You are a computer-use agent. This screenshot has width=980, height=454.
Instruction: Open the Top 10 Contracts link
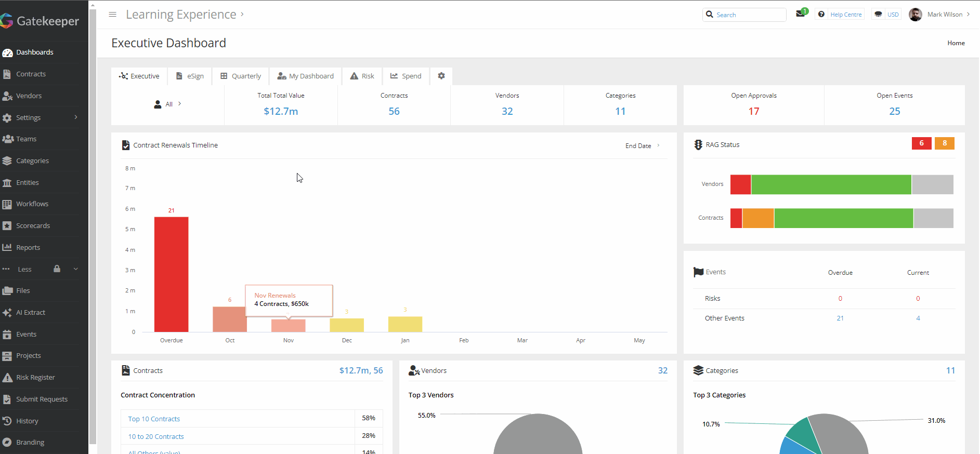154,419
